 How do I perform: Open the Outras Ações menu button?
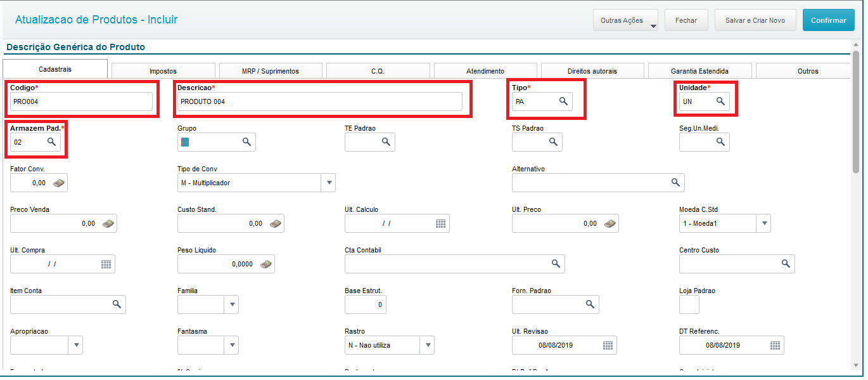coord(625,20)
